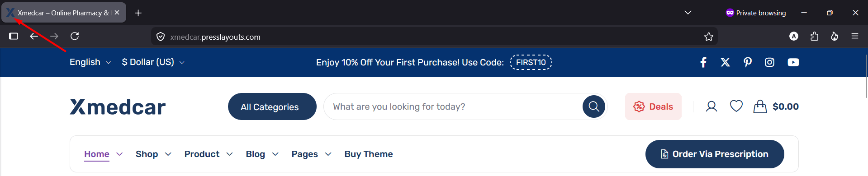868x176 pixels.
Task: Open the Instagram social icon
Action: [x=769, y=62]
